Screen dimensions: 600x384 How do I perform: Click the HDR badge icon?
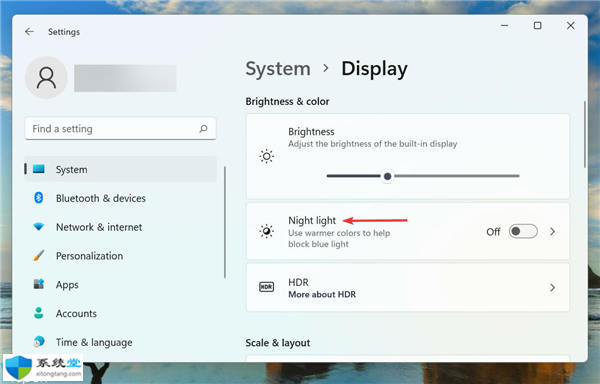click(x=266, y=287)
